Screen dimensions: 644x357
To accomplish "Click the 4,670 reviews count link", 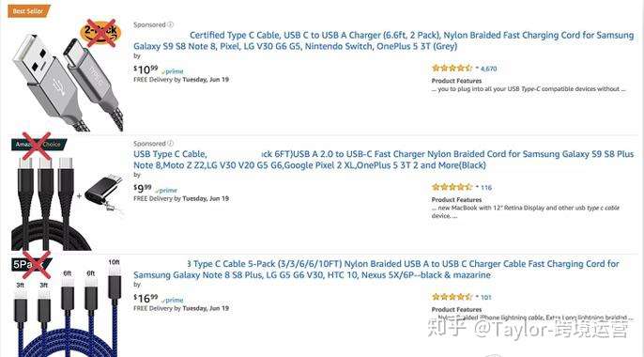I will [488, 69].
